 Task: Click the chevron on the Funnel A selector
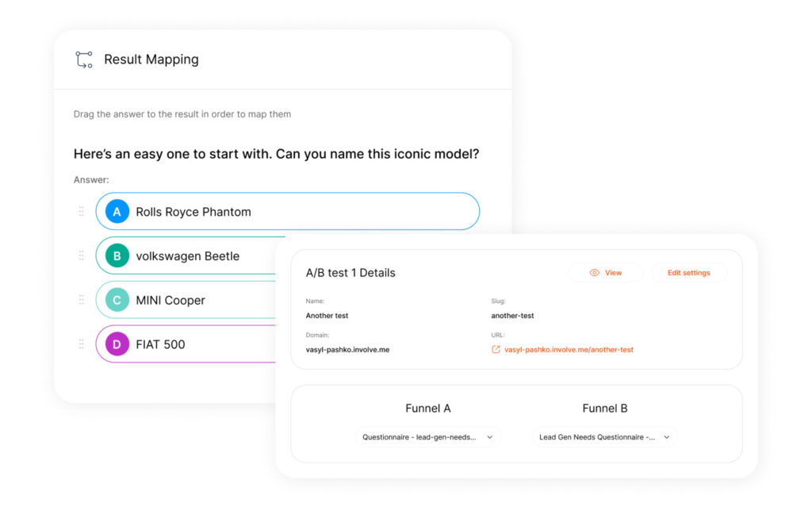pyautogui.click(x=490, y=436)
